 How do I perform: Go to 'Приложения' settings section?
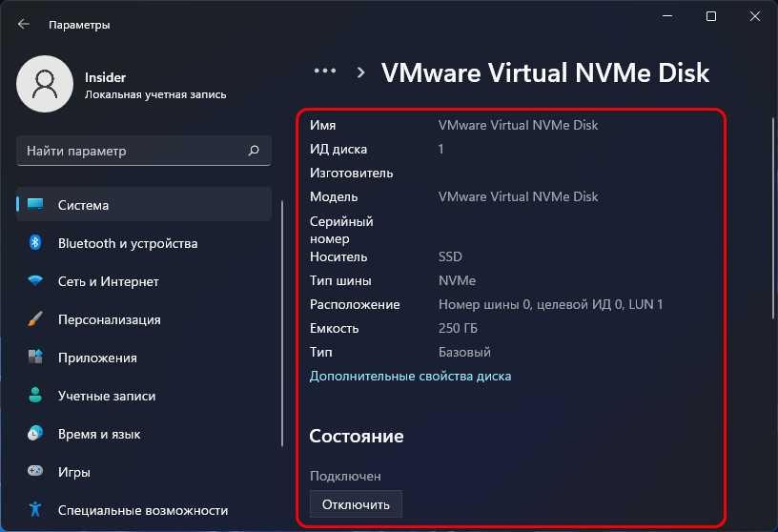click(97, 358)
